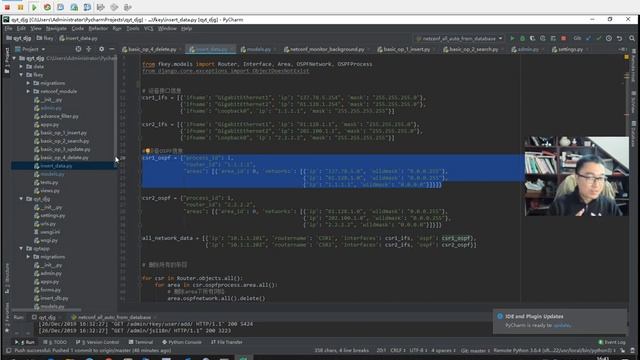640x360 pixels.
Task: Open Project panel settings gear
Action: (x=101, y=49)
